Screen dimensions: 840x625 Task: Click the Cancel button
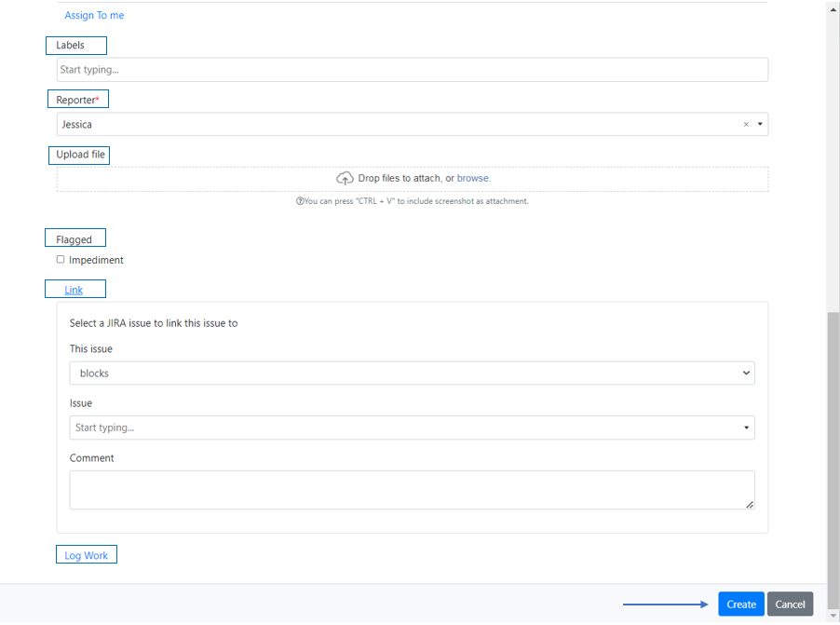click(x=790, y=605)
